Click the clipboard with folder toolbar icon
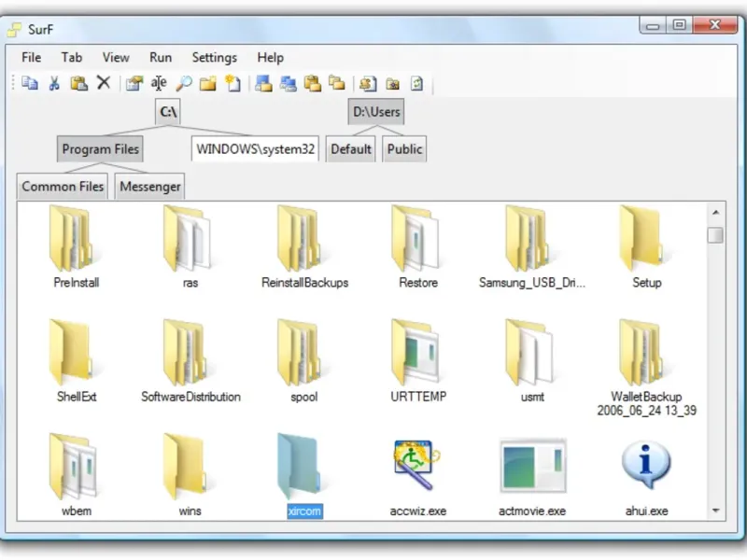Screen dimensions: 747x560 point(313,83)
